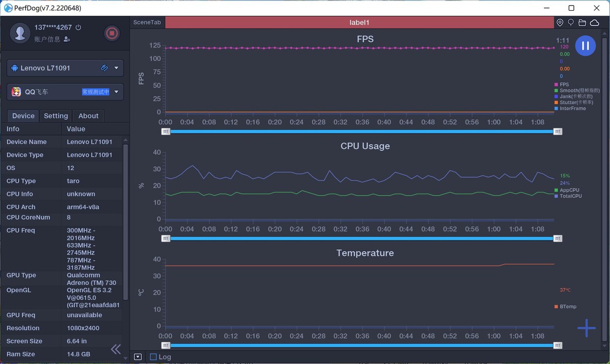
Task: Add a new chart with the plus icon
Action: pyautogui.click(x=586, y=328)
